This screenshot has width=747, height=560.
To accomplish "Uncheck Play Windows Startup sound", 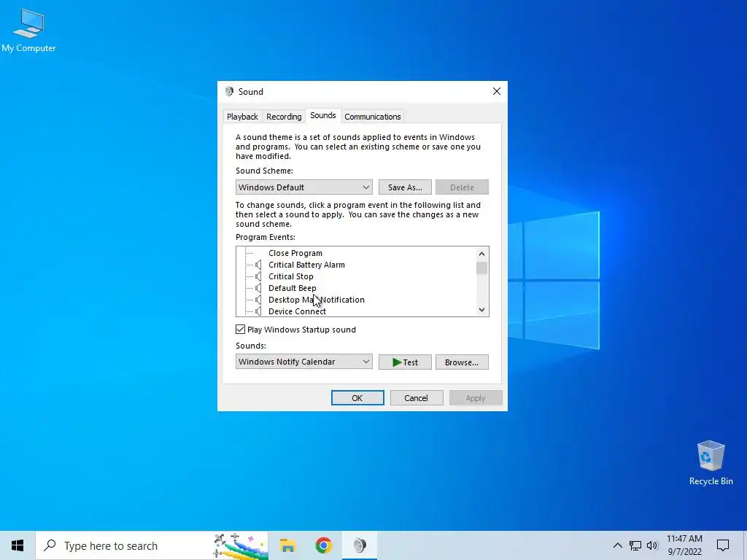I will click(x=241, y=330).
